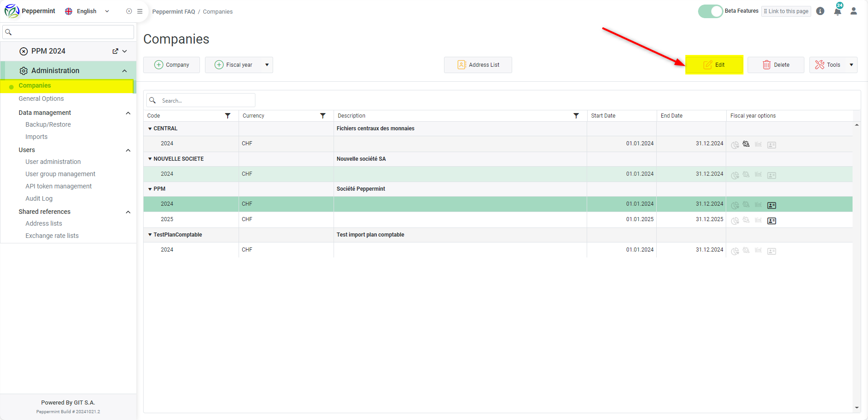This screenshot has height=420, width=868.
Task: Sort by Start Date column header
Action: (x=603, y=116)
